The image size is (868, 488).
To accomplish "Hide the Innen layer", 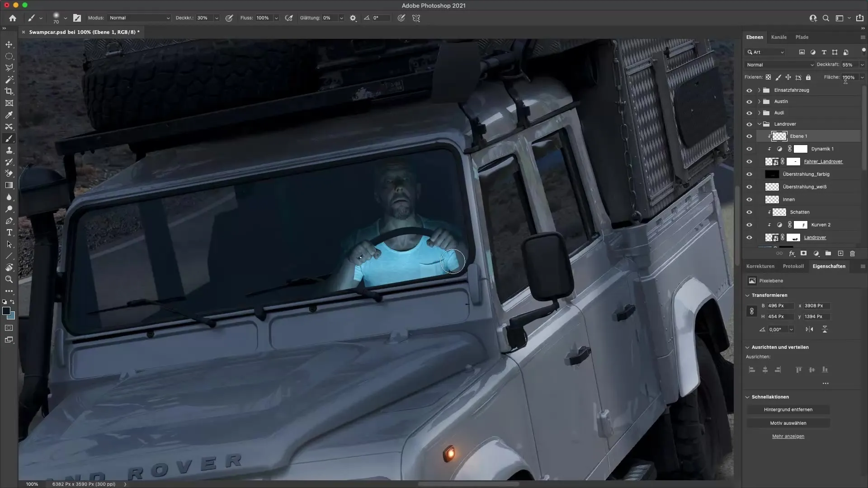I will (749, 200).
